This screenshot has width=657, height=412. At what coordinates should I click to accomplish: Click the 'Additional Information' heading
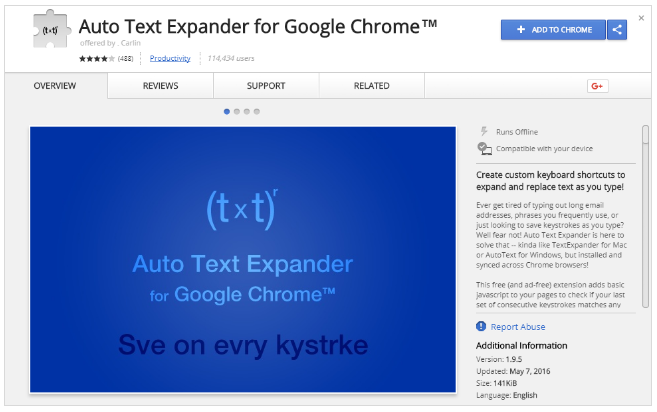522,346
